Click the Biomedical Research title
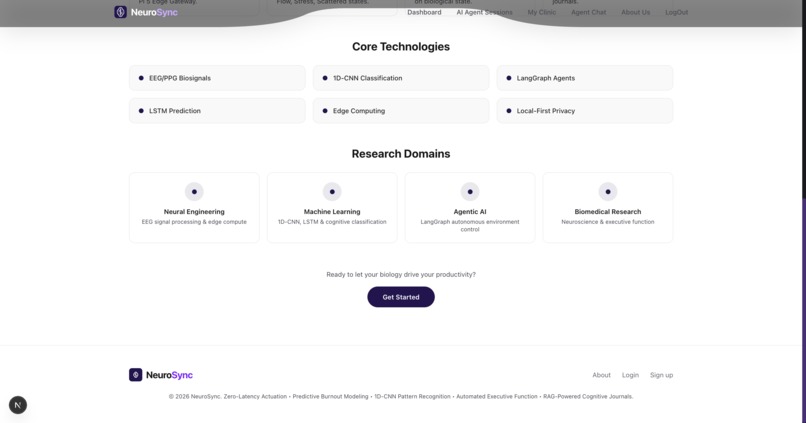Viewport: 806px width, 423px height. coord(608,212)
